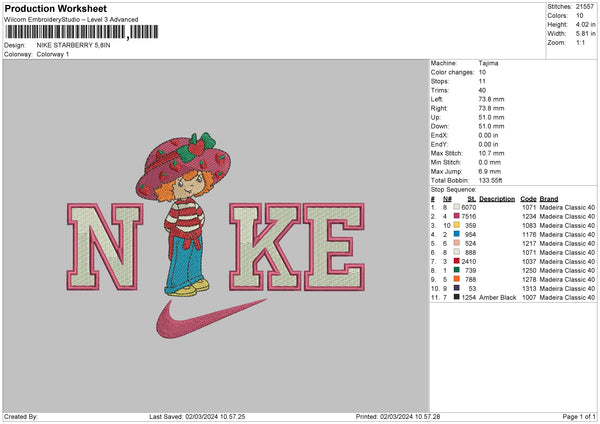Screen dimensions: 600x424
Task: Select design name "NIKE STARBERRY 5,8IN"
Action: [x=73, y=45]
